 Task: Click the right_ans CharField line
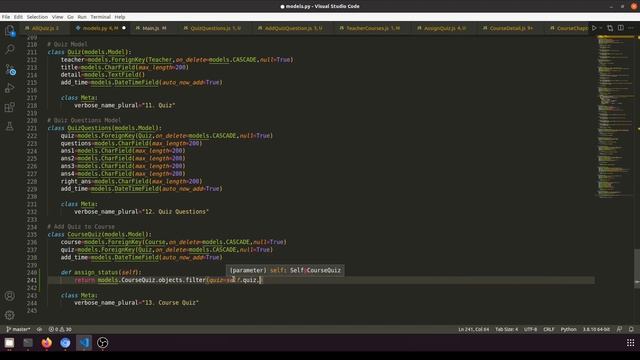pos(131,181)
